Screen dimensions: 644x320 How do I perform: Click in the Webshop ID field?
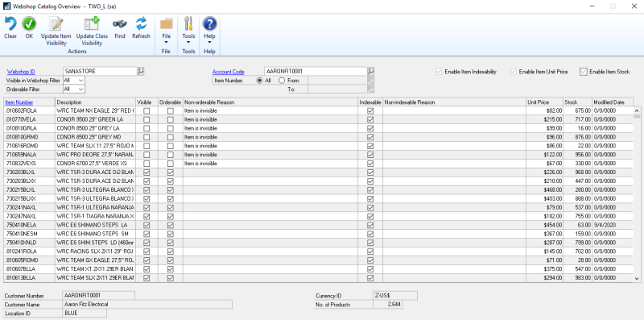click(x=100, y=72)
